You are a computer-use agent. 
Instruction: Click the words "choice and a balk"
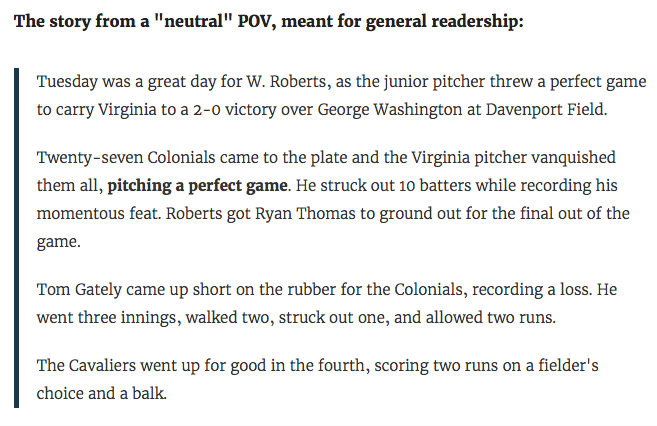pyautogui.click(x=101, y=393)
